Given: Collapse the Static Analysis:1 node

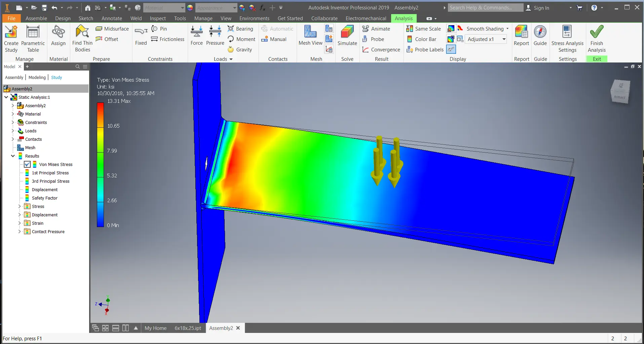Looking at the screenshot, I should tap(6, 97).
